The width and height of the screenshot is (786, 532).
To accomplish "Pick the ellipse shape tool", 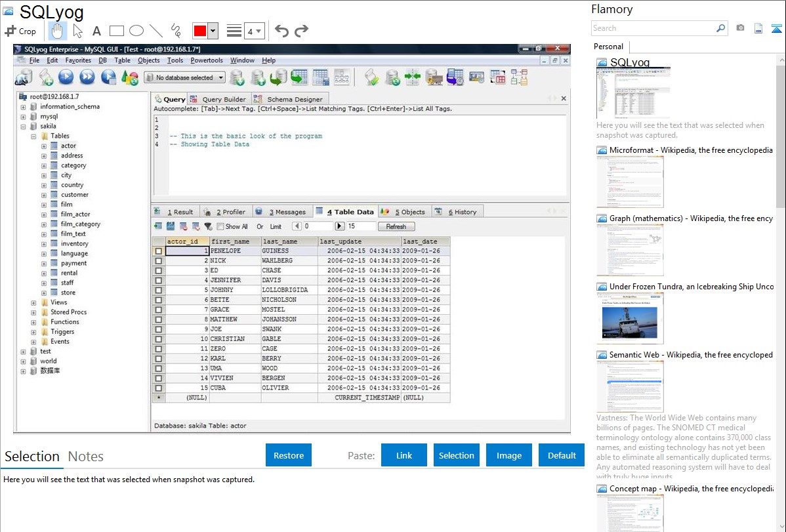I will 136,31.
